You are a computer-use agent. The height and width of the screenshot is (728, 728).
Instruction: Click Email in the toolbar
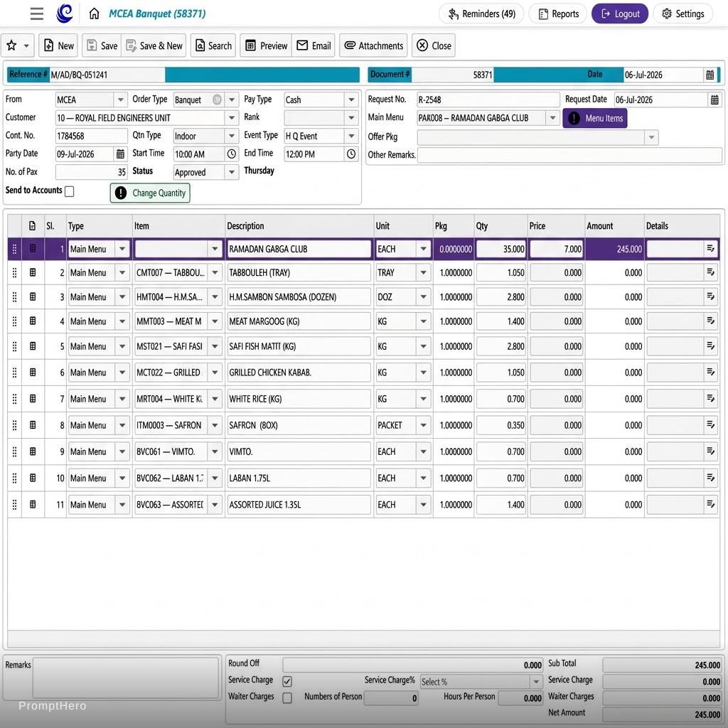pos(314,45)
